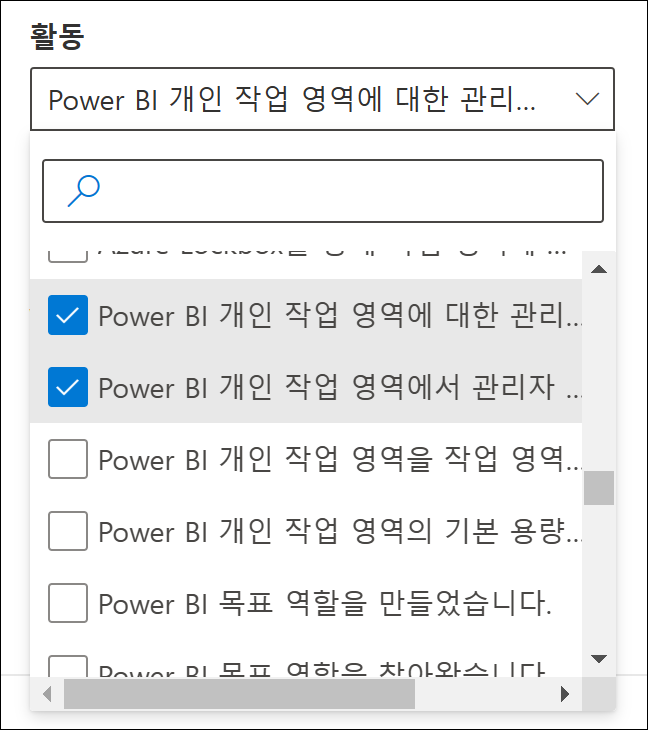Click the vertical scrollbar thumb
This screenshot has width=648, height=730.
(599, 488)
